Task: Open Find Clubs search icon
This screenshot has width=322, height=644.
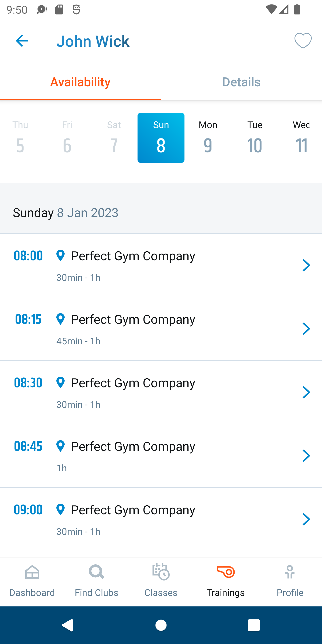Action: click(x=97, y=572)
